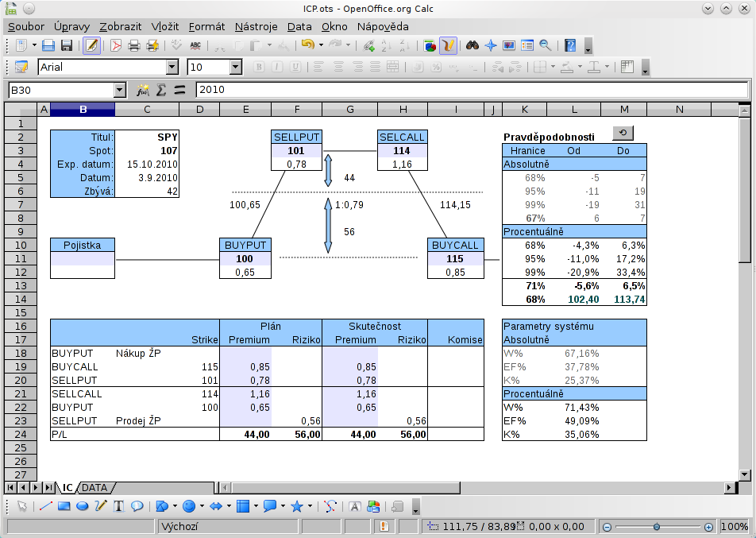Switch to the DATA sheet tab

(95, 488)
